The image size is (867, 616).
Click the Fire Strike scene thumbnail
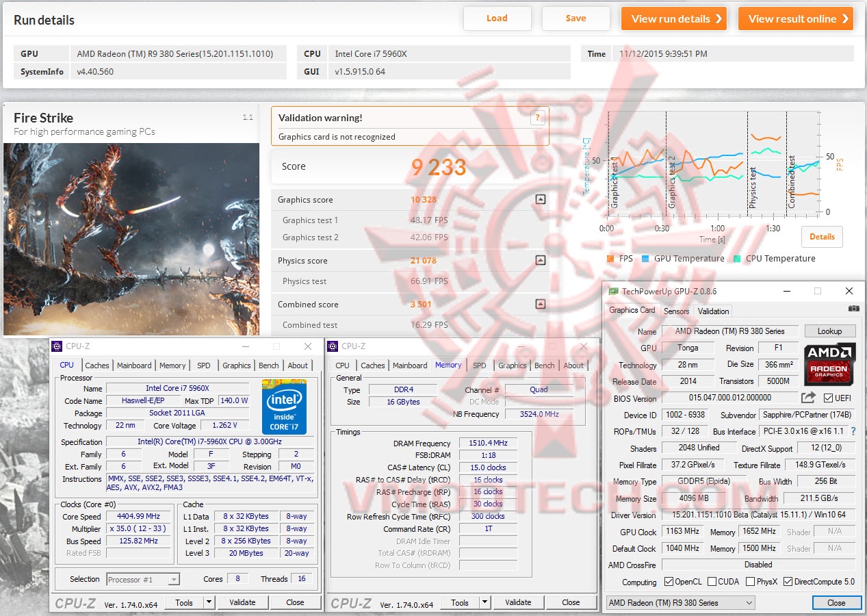pos(131,239)
